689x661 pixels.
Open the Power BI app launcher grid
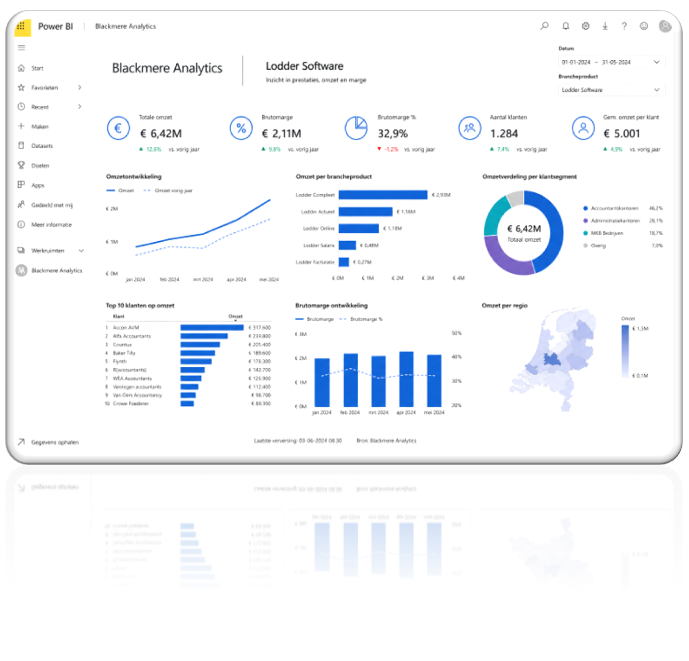tap(21, 26)
